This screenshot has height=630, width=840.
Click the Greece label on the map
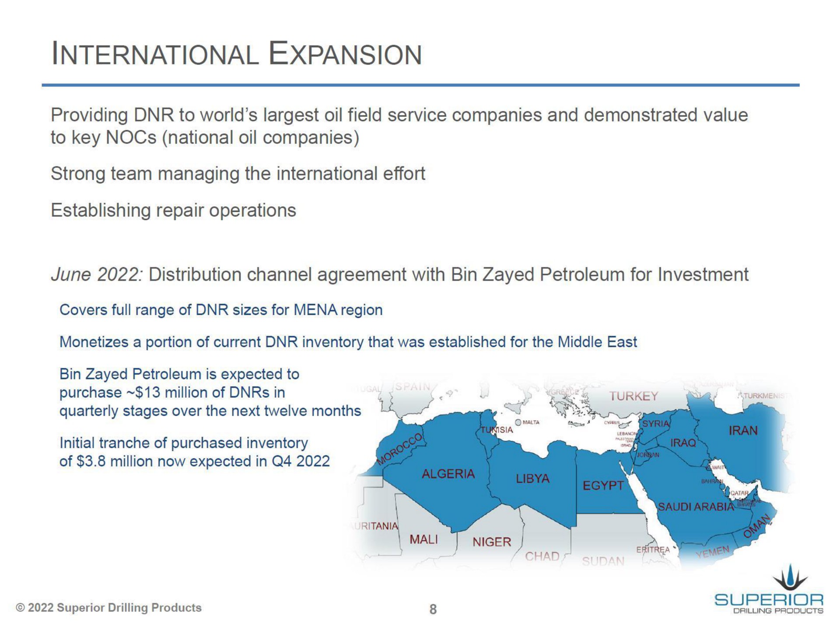tap(564, 393)
